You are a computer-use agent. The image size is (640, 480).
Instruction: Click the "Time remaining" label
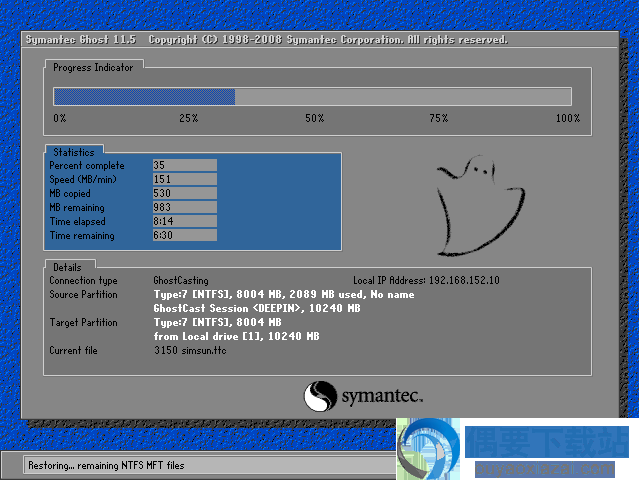tap(82, 236)
